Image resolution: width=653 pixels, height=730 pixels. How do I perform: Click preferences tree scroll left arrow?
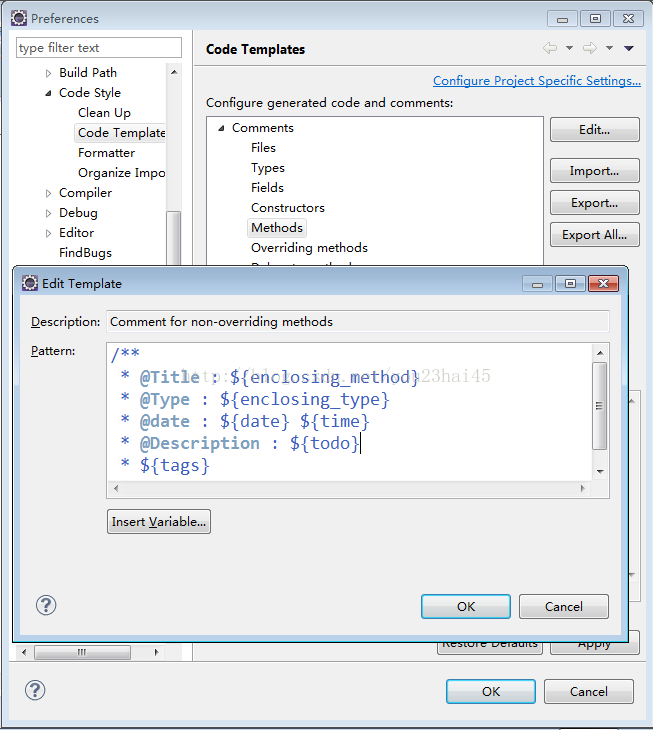point(24,652)
